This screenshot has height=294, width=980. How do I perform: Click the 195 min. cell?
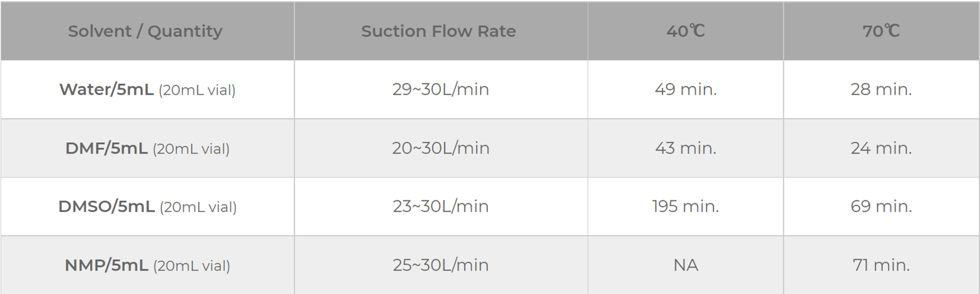click(685, 206)
